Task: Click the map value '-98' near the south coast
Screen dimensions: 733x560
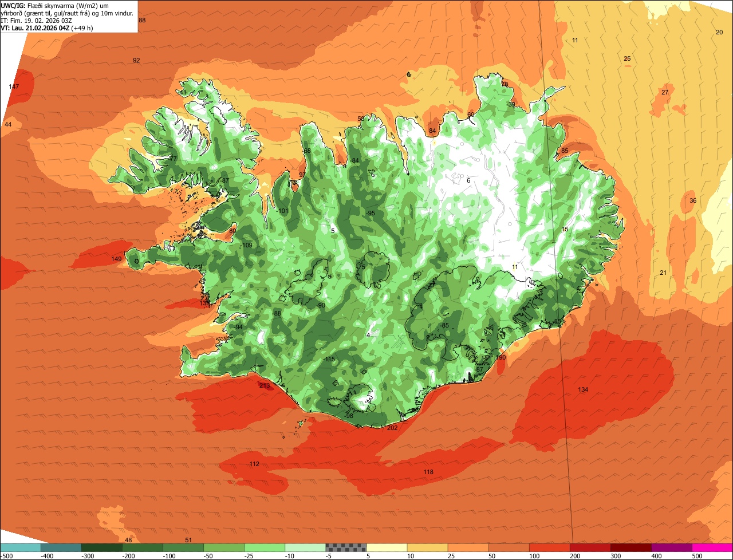Action: (x=349, y=416)
